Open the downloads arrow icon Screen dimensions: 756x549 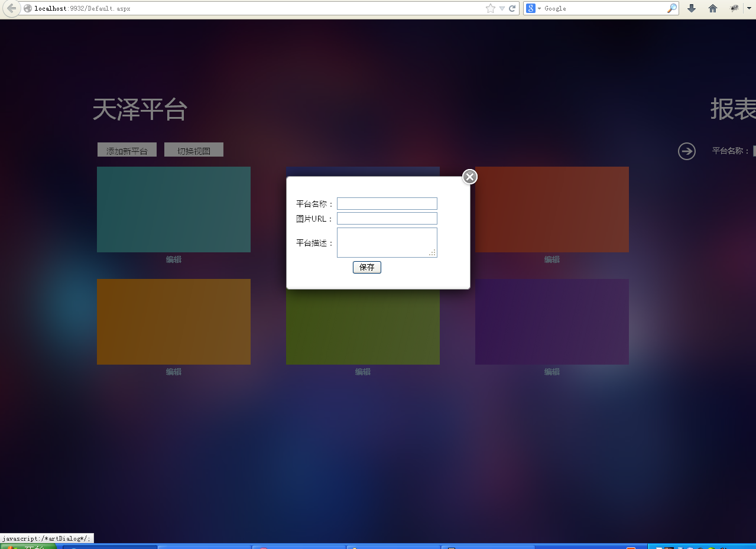[x=692, y=8]
